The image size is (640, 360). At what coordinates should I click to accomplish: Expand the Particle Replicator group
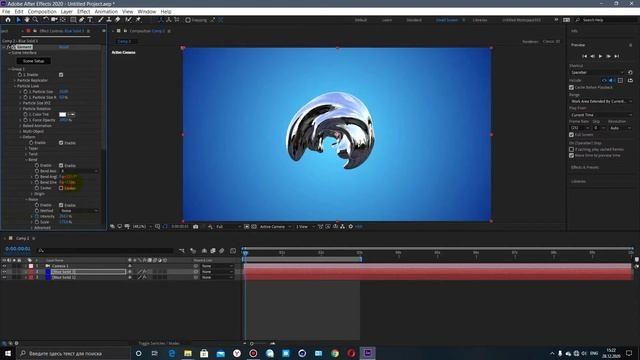[x=15, y=80]
